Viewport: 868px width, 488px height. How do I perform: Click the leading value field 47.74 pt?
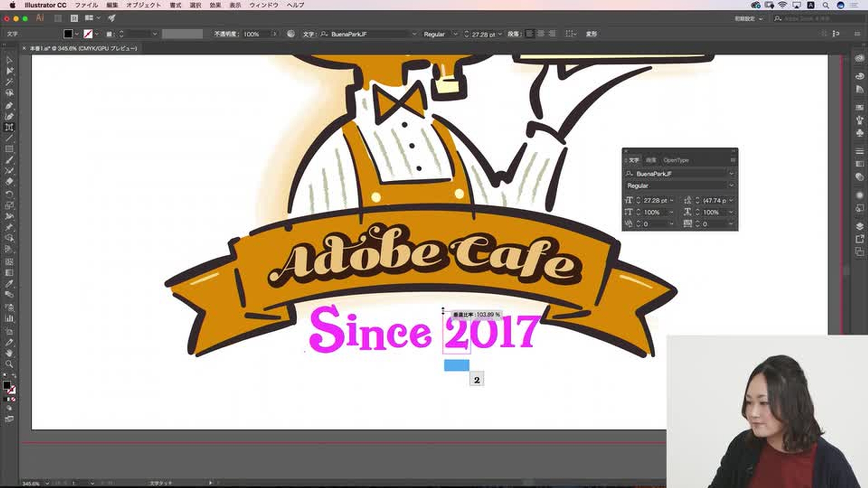pos(714,200)
